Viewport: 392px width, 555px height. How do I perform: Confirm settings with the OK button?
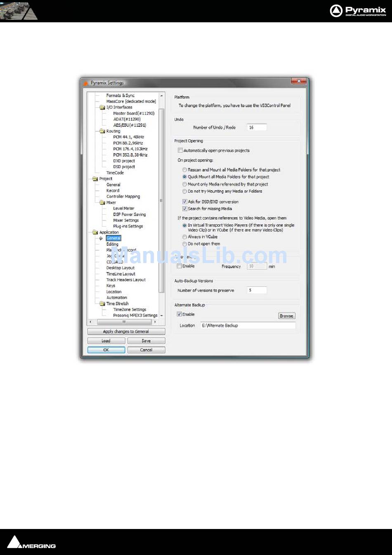click(106, 350)
